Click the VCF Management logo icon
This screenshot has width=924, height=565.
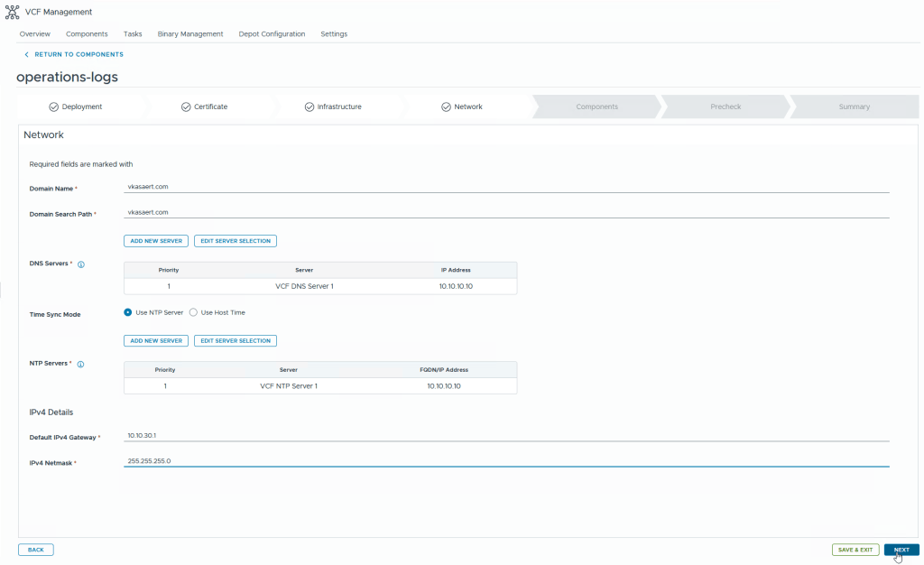(x=13, y=12)
